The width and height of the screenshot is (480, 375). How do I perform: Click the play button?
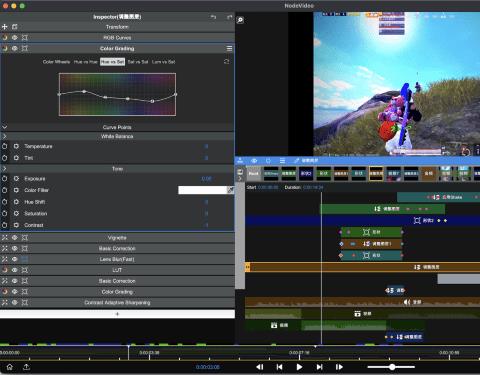(299, 367)
